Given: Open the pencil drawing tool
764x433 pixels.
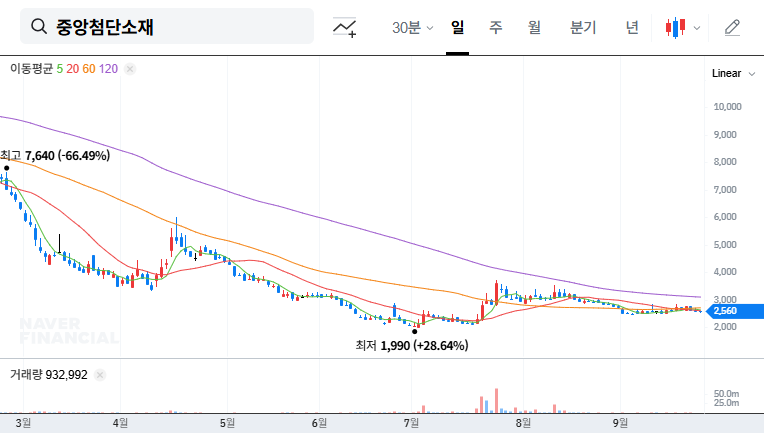Looking at the screenshot, I should coord(732,27).
